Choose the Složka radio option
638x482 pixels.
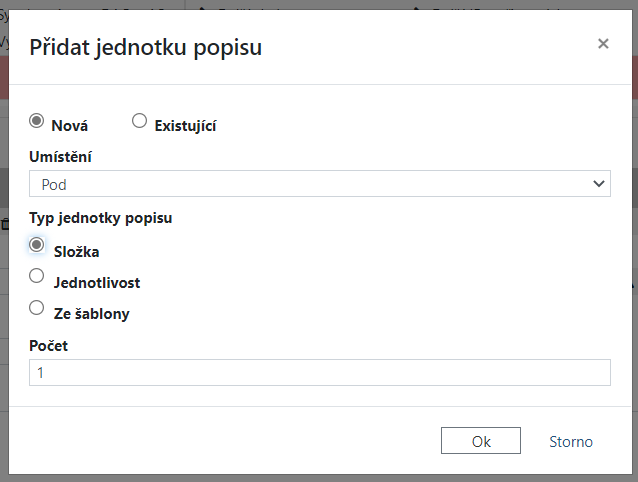tap(37, 244)
